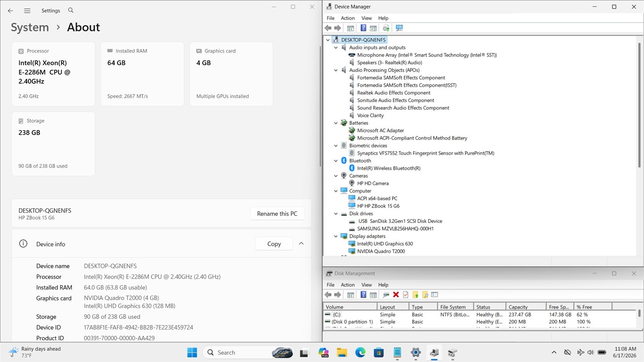
Task: Collapse the Device info section chevron
Action: pos(301,244)
